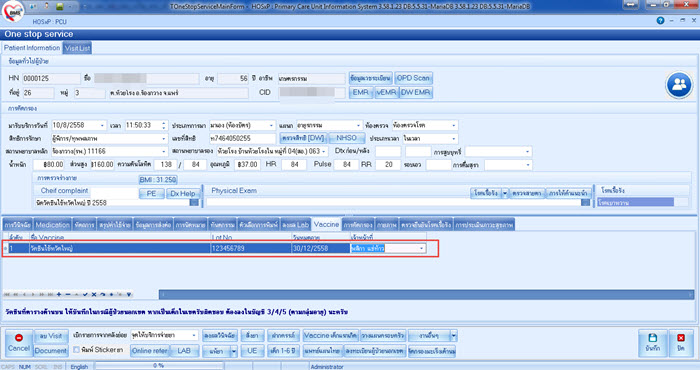Click the chief complaint expand box icon
700x370 pixels.
coord(194,203)
